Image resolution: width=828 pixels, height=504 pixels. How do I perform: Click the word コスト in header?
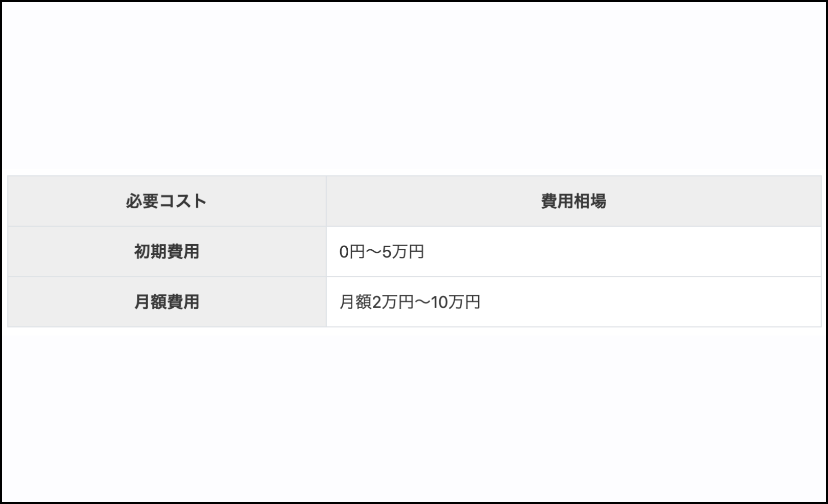click(x=183, y=201)
